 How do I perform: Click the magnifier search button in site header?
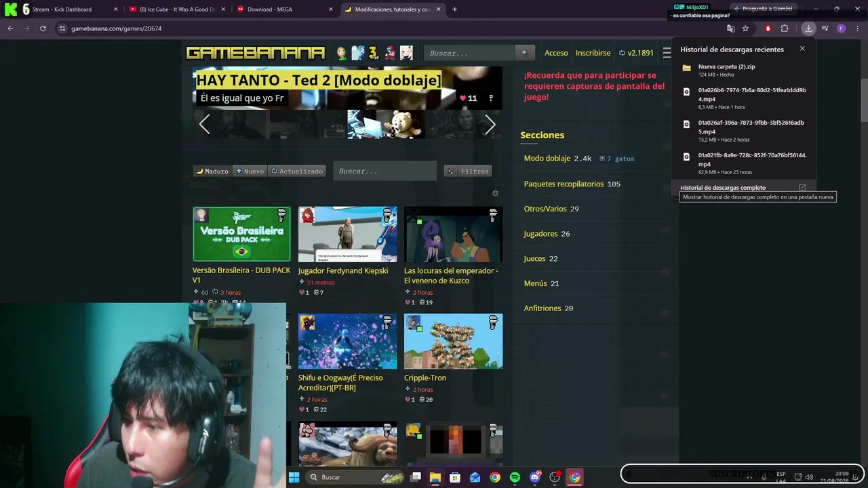pos(524,53)
